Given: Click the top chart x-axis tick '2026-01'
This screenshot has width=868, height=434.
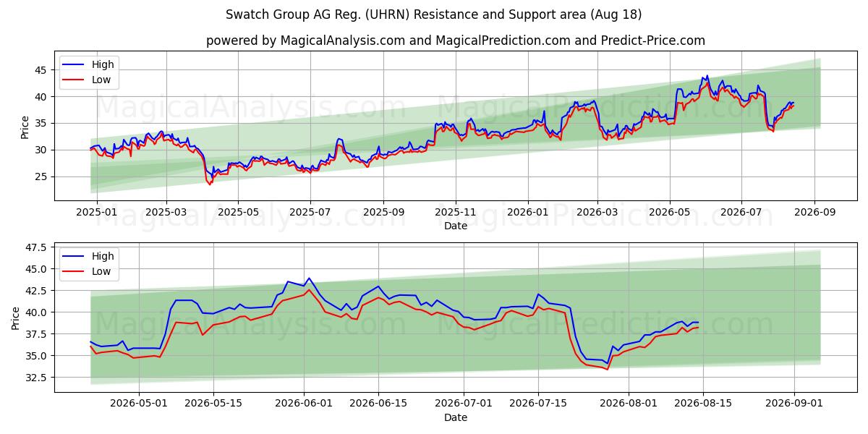Looking at the screenshot, I should pos(528,212).
